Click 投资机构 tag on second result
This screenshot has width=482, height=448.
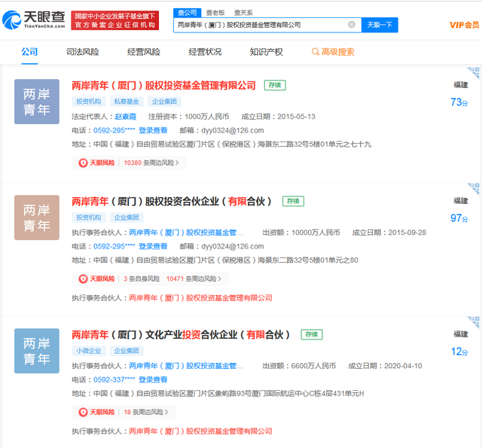[89, 218]
